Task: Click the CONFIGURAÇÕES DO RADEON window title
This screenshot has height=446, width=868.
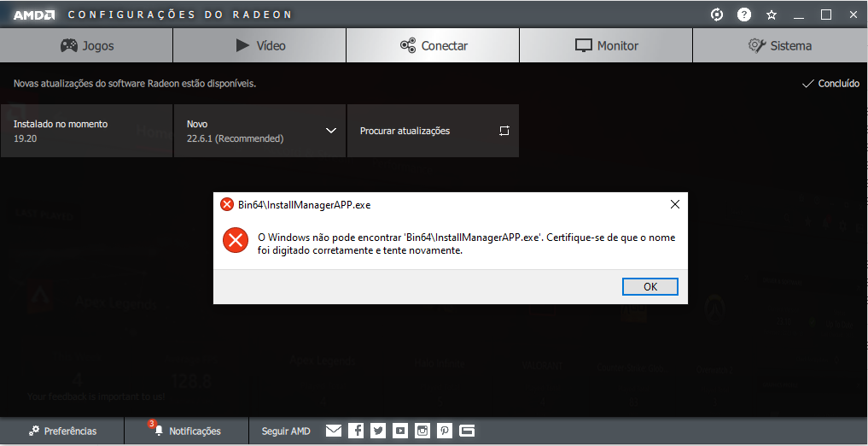Action: click(180, 15)
